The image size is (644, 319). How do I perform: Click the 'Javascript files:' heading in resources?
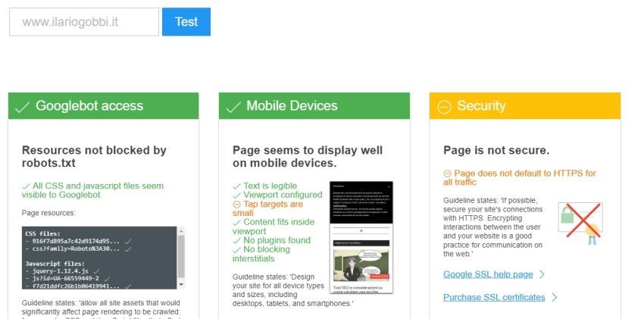(55, 264)
